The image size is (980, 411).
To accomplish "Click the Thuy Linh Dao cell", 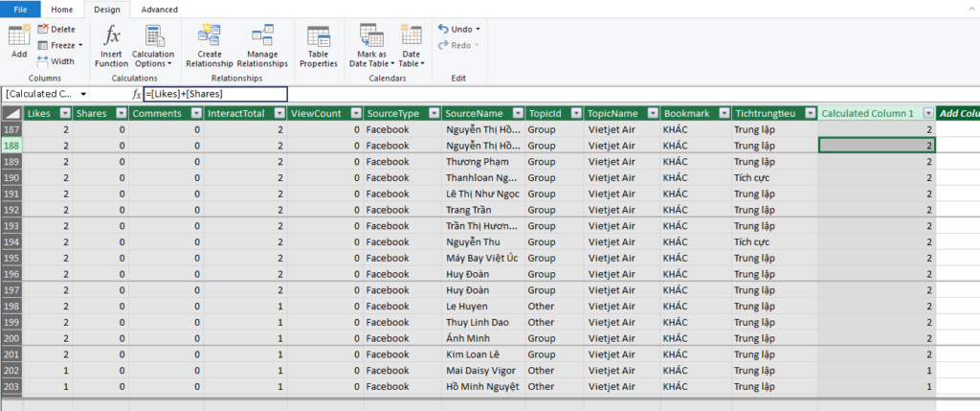I will pyautogui.click(x=483, y=322).
